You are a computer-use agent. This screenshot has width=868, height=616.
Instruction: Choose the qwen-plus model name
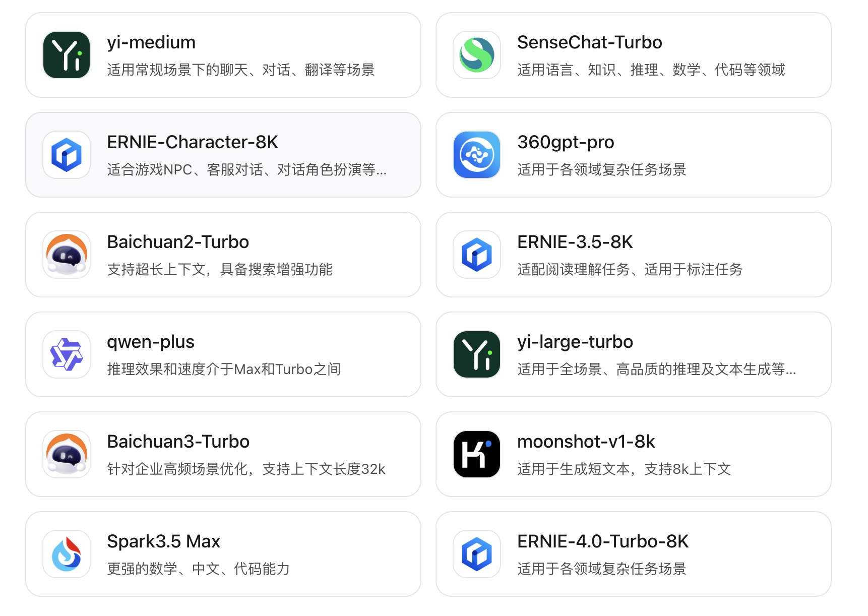coord(151,342)
